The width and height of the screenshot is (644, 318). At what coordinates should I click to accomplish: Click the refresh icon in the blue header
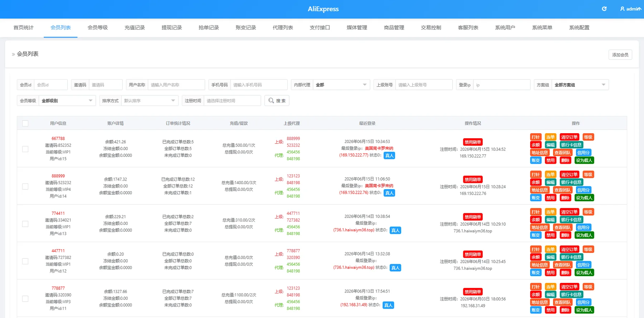coord(604,9)
